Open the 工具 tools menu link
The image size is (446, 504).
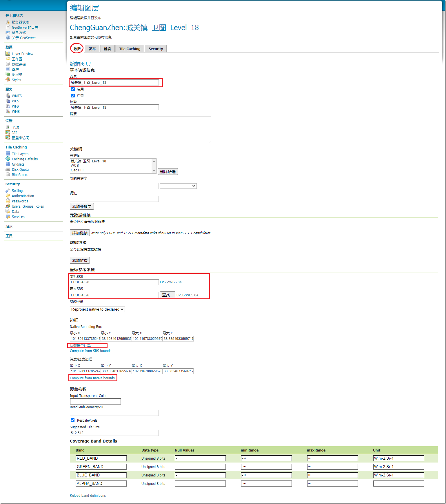pos(9,236)
